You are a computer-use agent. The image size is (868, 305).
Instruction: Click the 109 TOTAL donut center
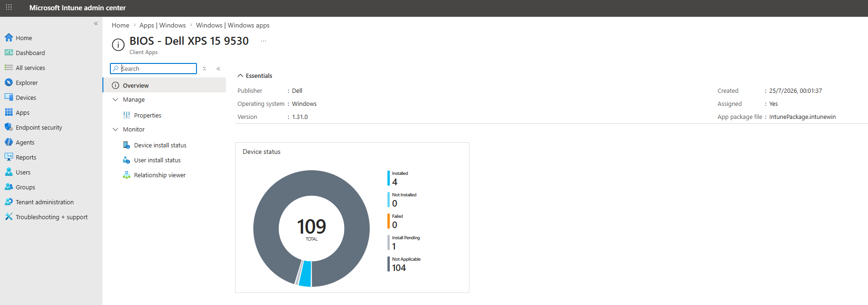coord(312,229)
